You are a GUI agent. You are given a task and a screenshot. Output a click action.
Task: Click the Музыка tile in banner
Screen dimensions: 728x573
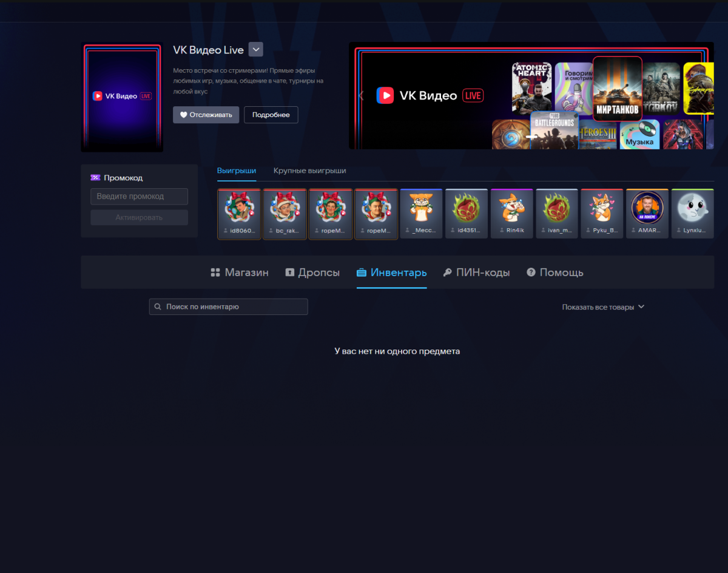tap(640, 135)
